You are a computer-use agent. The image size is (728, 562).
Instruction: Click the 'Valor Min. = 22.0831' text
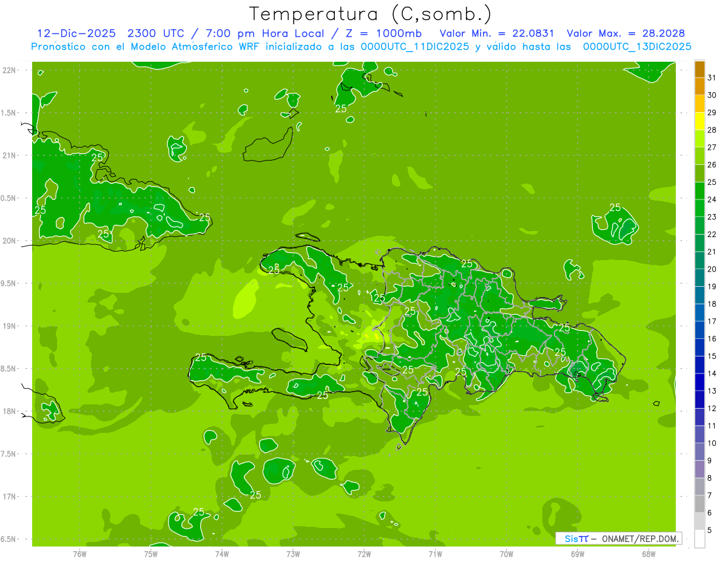click(496, 33)
